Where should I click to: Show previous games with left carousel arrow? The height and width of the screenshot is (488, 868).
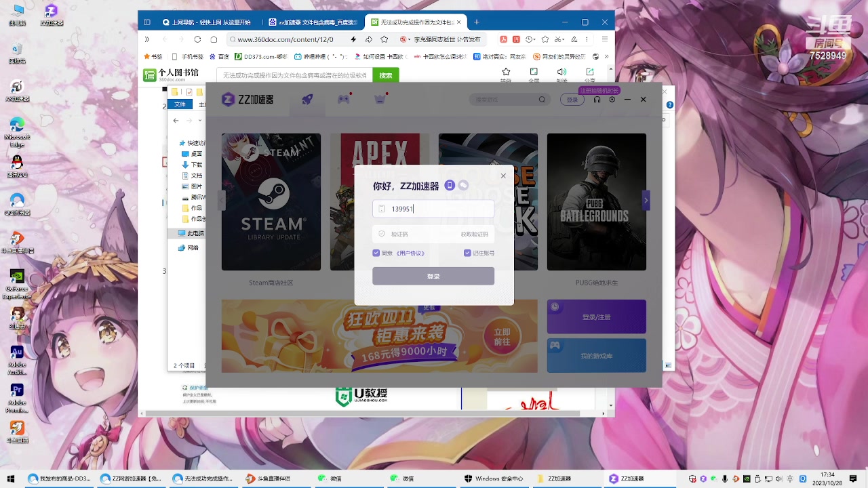tap(221, 200)
